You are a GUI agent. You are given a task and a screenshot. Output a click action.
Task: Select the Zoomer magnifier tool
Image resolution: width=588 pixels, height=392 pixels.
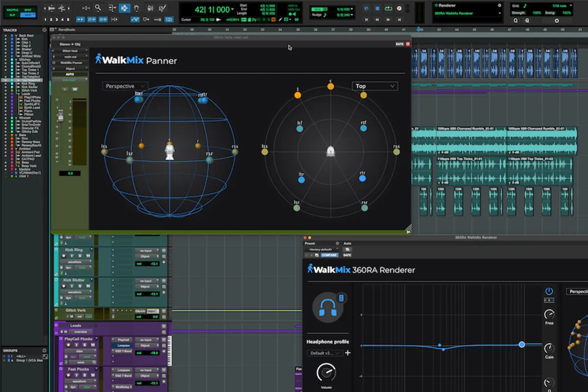[x=98, y=8]
